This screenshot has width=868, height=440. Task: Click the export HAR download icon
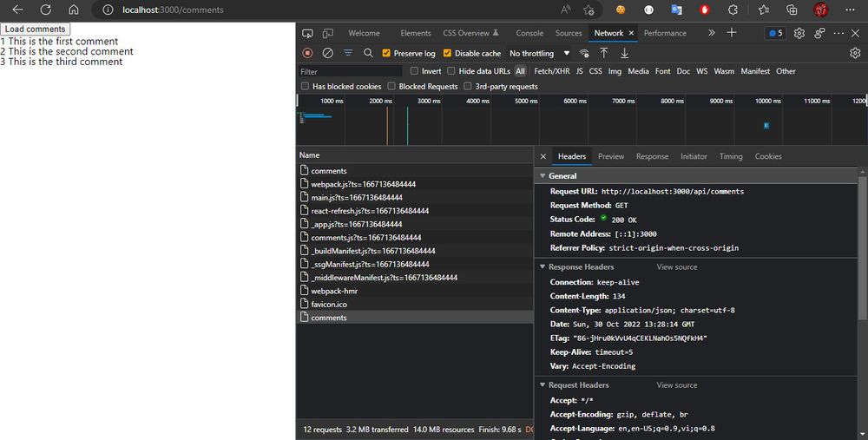624,53
